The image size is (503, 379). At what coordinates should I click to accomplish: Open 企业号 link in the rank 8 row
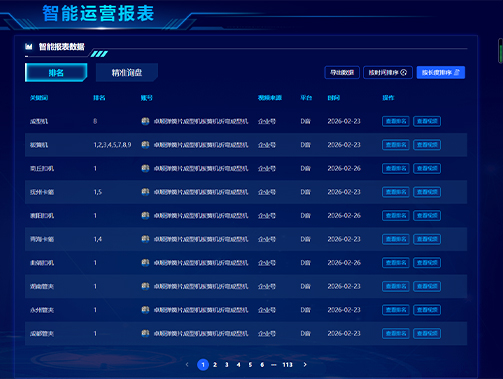pos(267,121)
